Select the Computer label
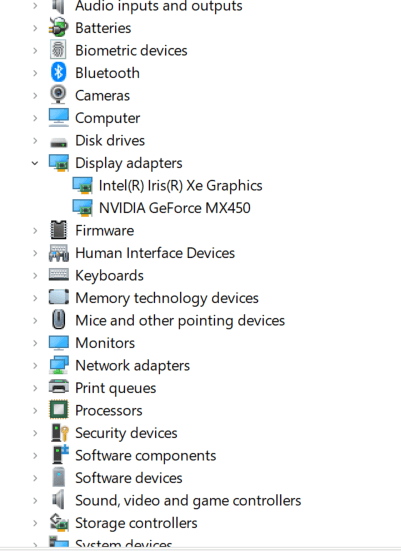Image resolution: width=401 pixels, height=551 pixels. click(x=108, y=118)
